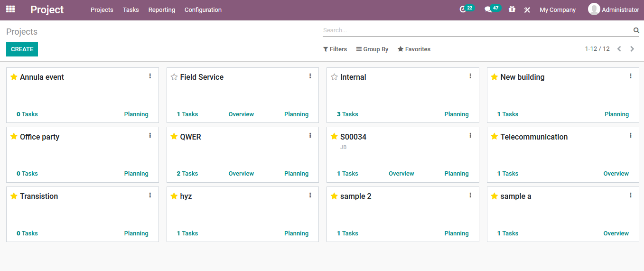This screenshot has width=644, height=271.
Task: Open the Filters dropdown
Action: pos(335,49)
